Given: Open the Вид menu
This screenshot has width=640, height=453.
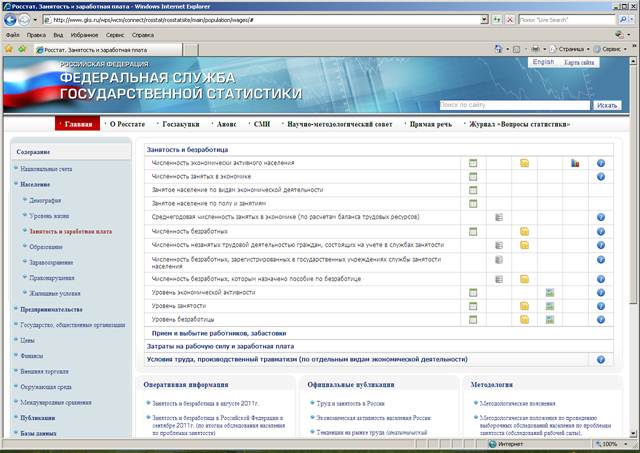Looking at the screenshot, I should [x=58, y=35].
